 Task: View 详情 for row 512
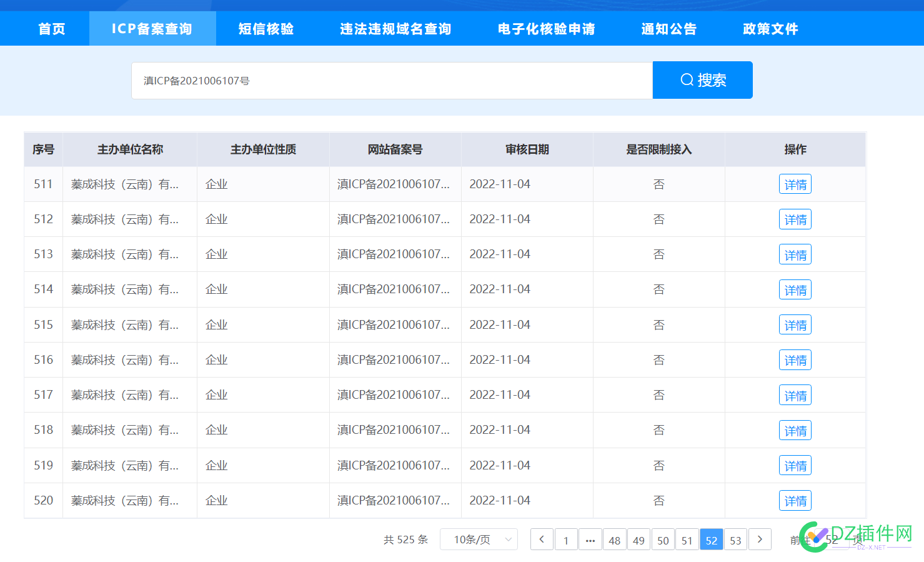(795, 219)
